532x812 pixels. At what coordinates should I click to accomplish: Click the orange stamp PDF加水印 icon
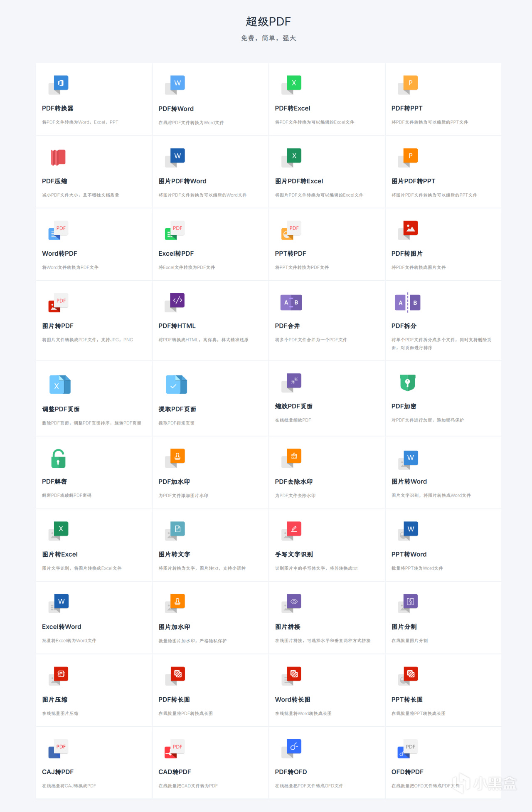(175, 458)
